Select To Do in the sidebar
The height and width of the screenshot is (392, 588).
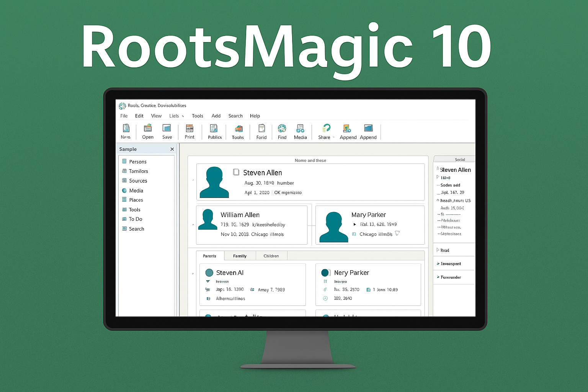[136, 219]
